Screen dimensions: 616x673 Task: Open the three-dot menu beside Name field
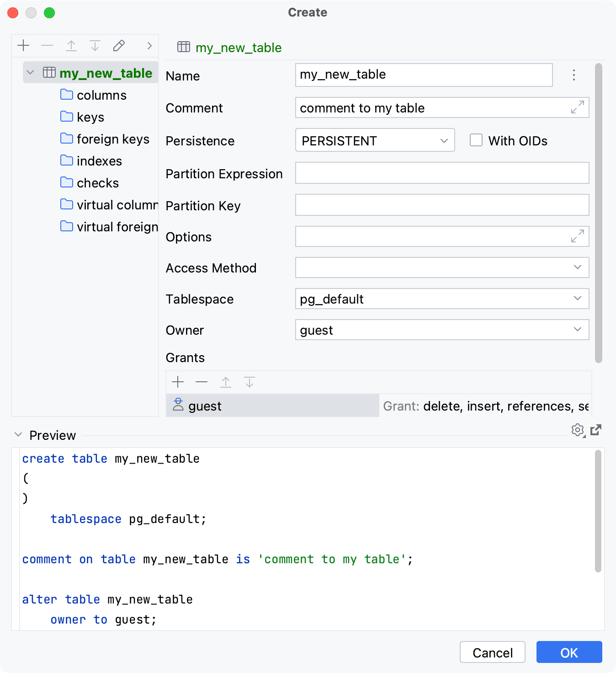tap(574, 75)
